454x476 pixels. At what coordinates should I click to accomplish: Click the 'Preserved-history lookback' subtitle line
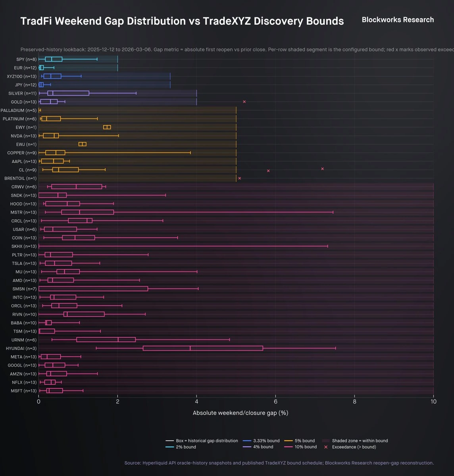coord(237,50)
